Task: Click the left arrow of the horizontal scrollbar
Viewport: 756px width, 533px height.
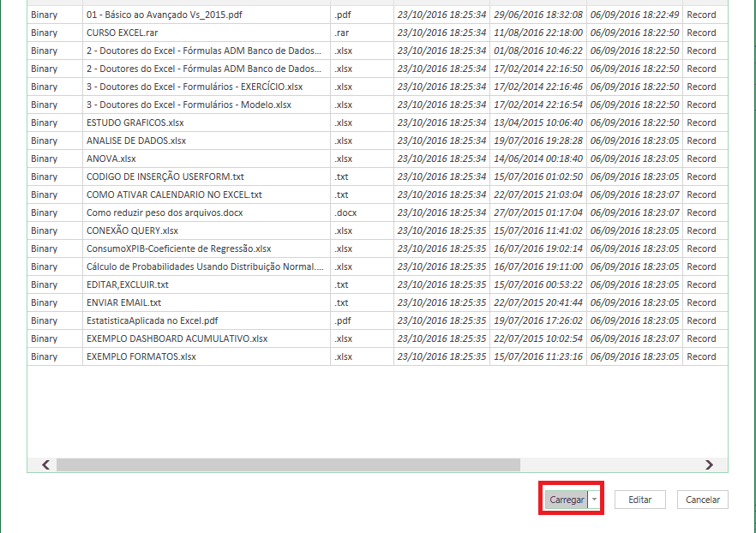Action: [45, 464]
